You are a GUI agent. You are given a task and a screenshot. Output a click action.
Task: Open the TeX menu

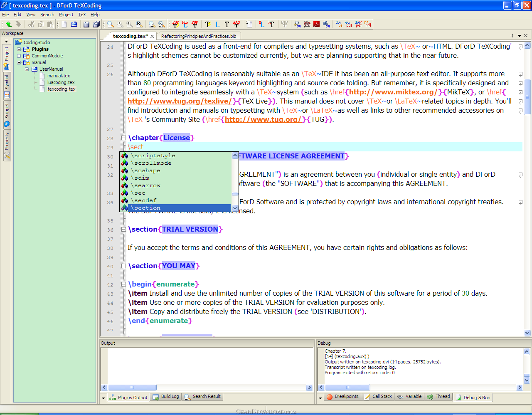pyautogui.click(x=82, y=15)
